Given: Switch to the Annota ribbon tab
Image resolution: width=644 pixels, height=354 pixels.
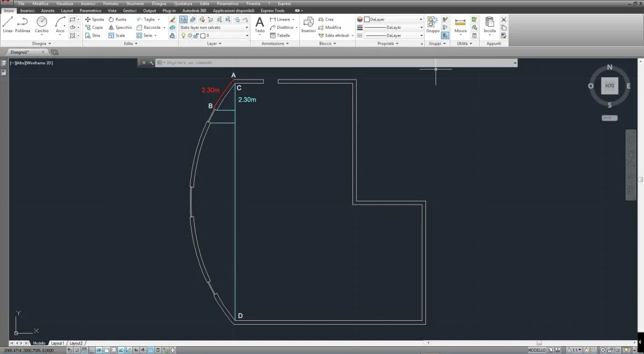Looking at the screenshot, I should click(x=48, y=11).
